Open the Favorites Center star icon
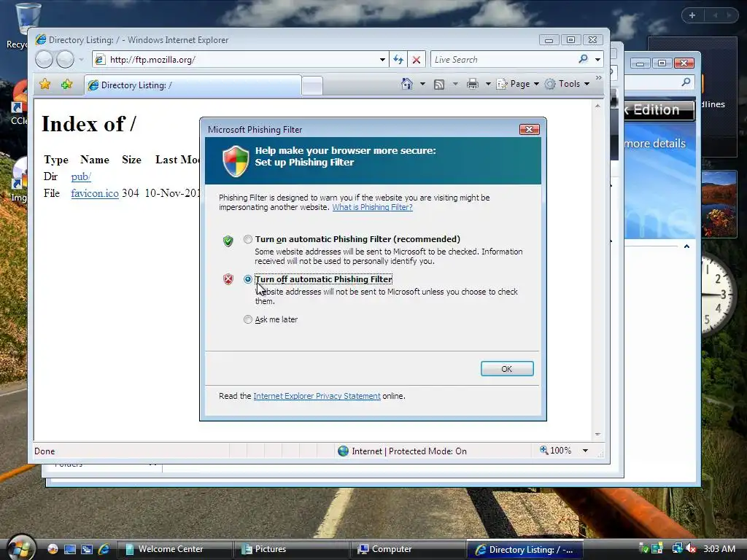Screen dimensions: 747x560 (44, 85)
